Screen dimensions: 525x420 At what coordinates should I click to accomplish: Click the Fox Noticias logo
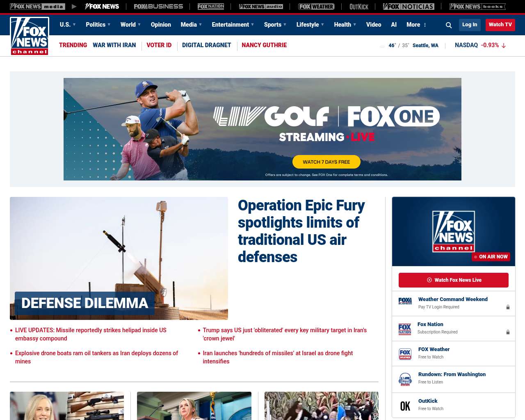409,7
